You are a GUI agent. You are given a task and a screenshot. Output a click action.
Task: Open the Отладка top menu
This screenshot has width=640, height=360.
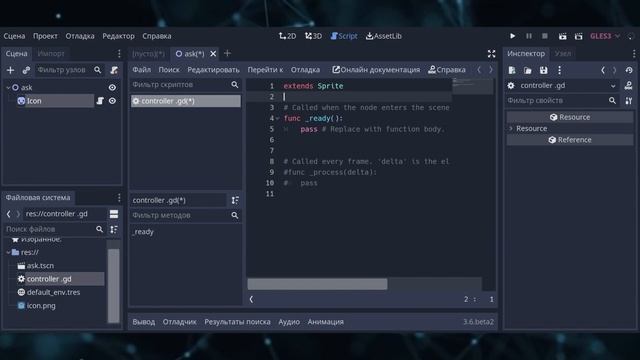tap(80, 36)
